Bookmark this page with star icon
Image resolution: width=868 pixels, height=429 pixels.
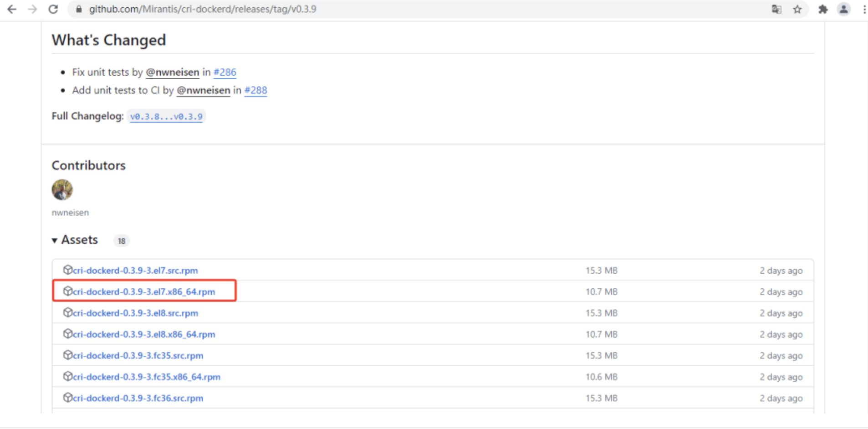[x=797, y=9]
